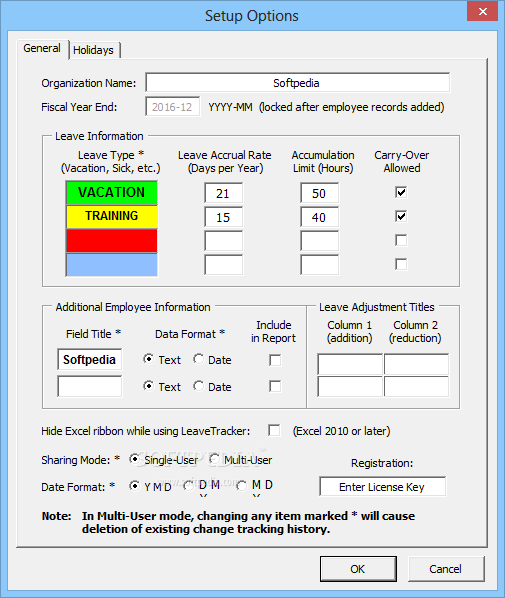Click accrual rate field for red row
Screen dimensions: 505x598
tap(223, 241)
